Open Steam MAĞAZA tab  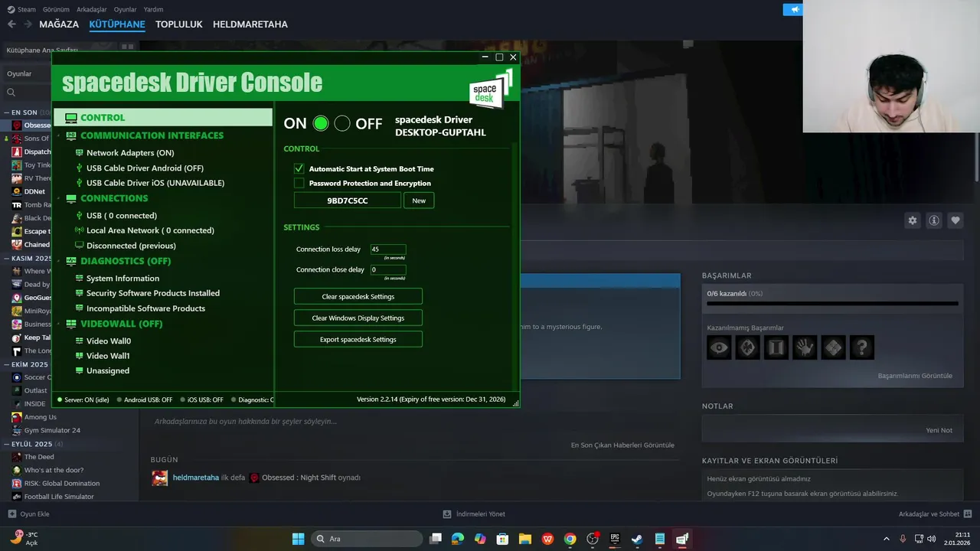pyautogui.click(x=59, y=24)
